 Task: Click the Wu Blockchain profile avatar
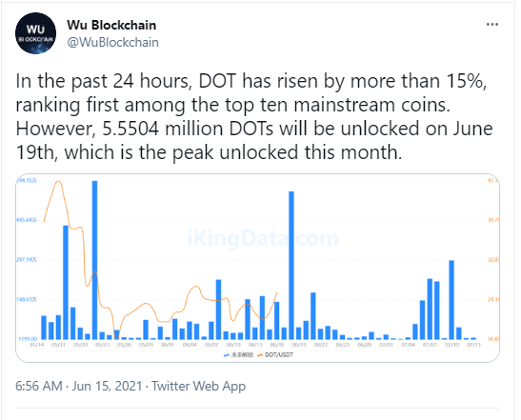click(35, 33)
